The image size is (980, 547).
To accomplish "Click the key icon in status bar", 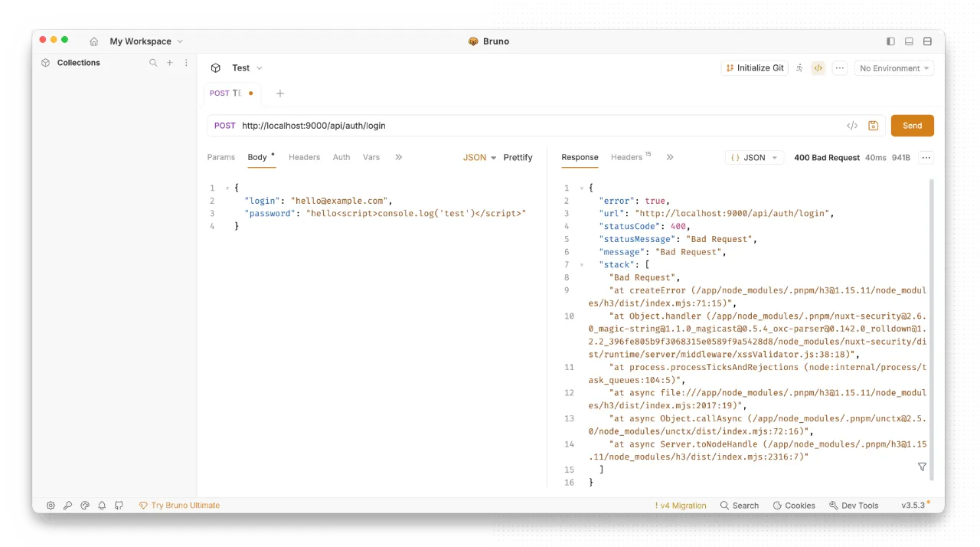I will coord(67,506).
